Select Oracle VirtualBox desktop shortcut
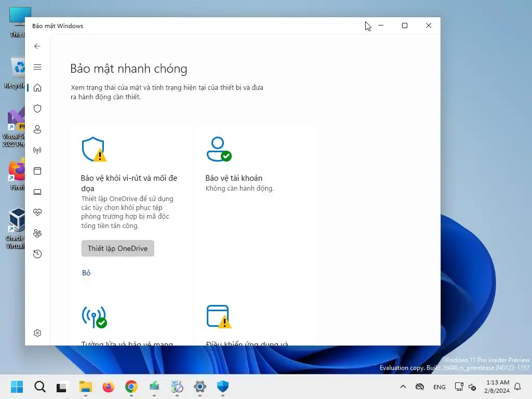This screenshot has height=399, width=532. pos(15,229)
